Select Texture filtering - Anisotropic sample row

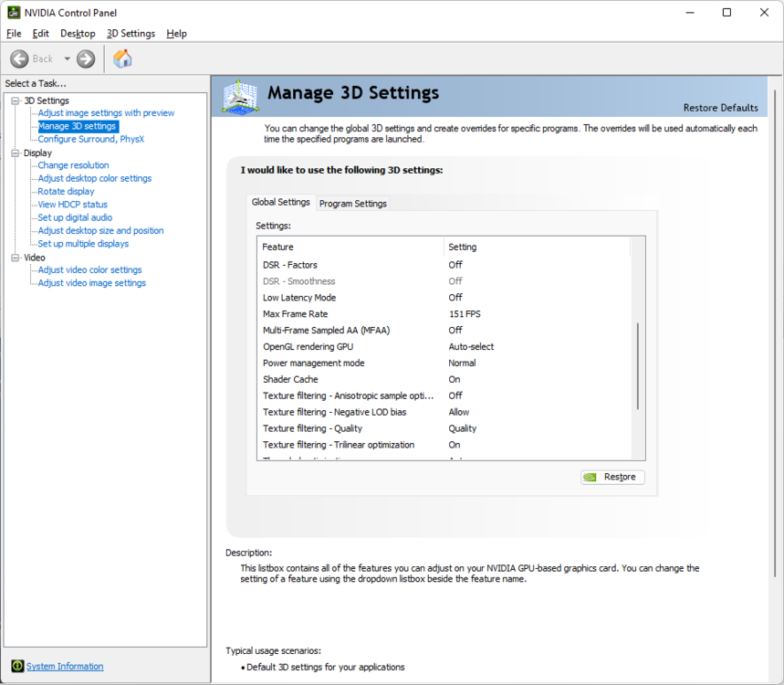tap(444, 395)
